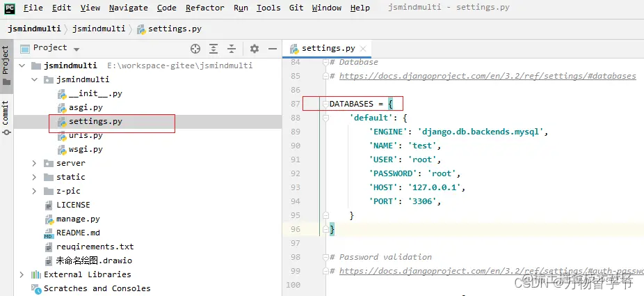Open the Navigate menu
The width and height of the screenshot is (644, 296).
point(129,8)
